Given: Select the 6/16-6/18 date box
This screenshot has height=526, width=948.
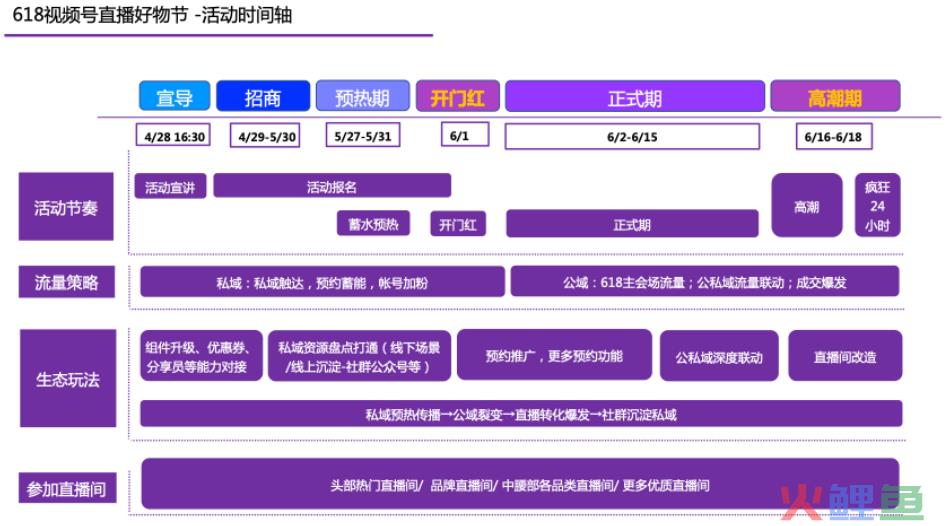Looking at the screenshot, I should pyautogui.click(x=834, y=137).
